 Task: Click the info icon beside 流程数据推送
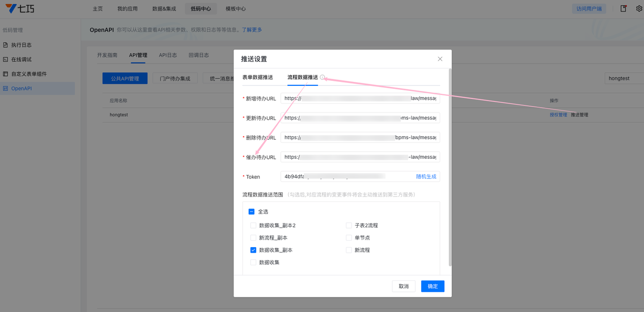323,77
